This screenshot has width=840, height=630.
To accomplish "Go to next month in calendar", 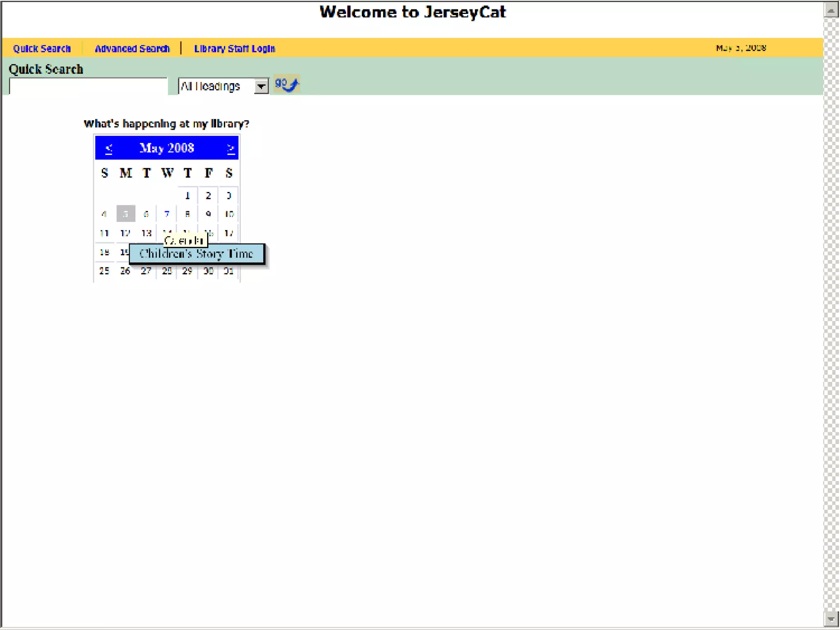I will [x=231, y=148].
